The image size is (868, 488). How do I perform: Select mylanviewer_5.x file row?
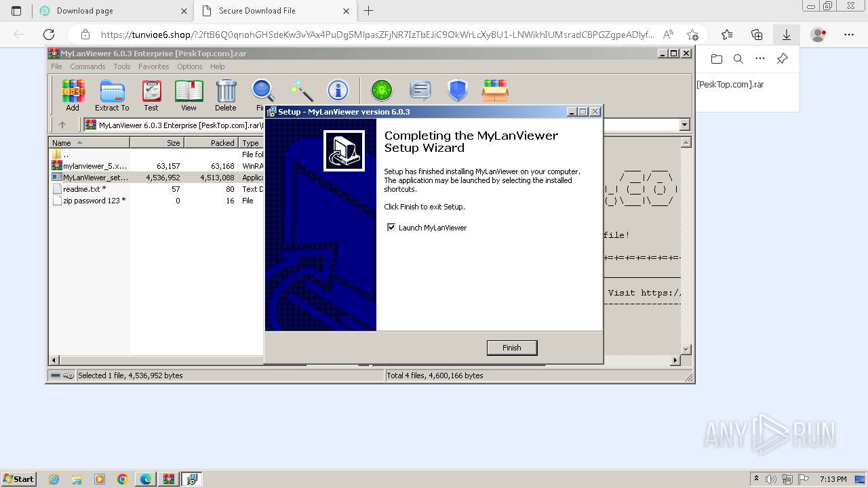point(156,165)
